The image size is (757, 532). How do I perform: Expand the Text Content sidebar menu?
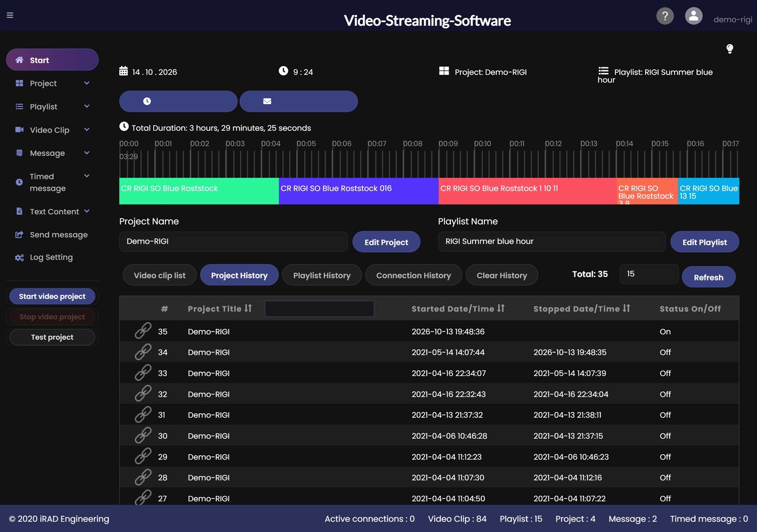tap(53, 211)
